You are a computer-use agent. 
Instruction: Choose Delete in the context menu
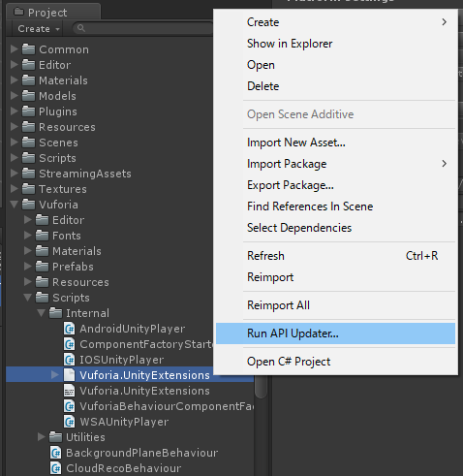335,86
